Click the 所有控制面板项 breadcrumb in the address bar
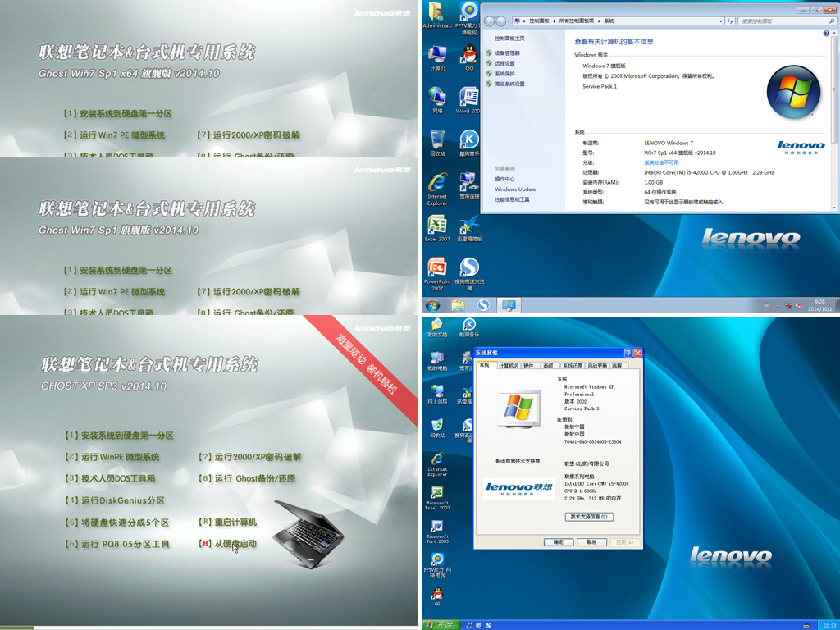 point(577,21)
